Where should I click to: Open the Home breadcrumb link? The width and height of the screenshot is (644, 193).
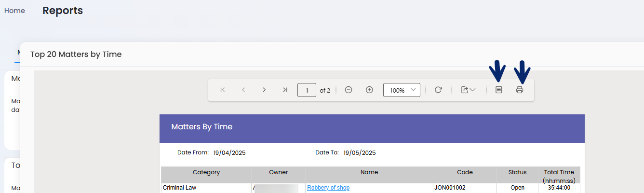pos(14,11)
